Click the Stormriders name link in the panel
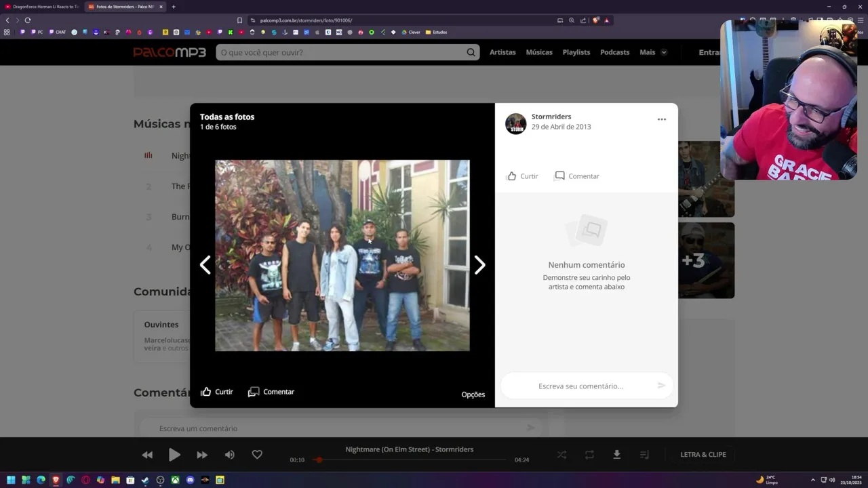Screen dimensions: 868x488 [x=551, y=117]
